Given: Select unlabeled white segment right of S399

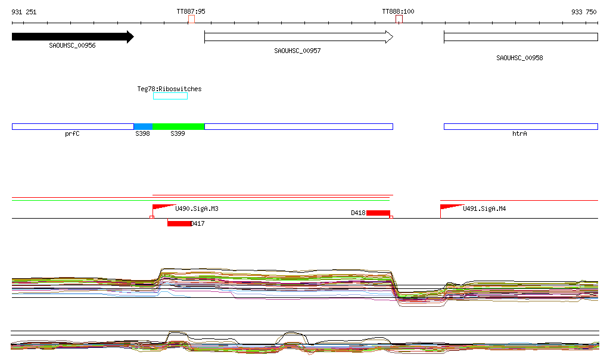Looking at the screenshot, I should pyautogui.click(x=298, y=126).
